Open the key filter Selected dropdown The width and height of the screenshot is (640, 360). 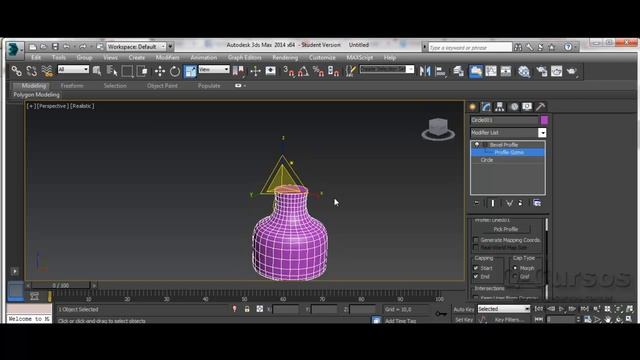coord(504,309)
